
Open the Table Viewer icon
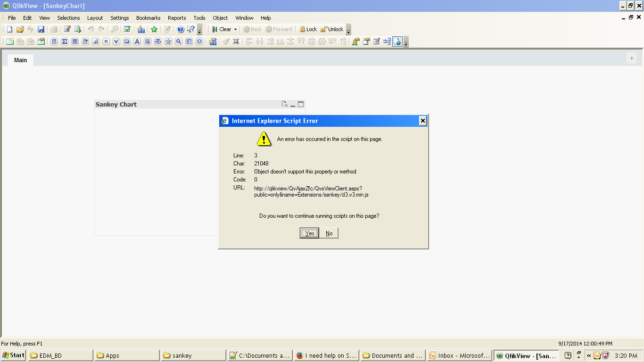pos(387,41)
